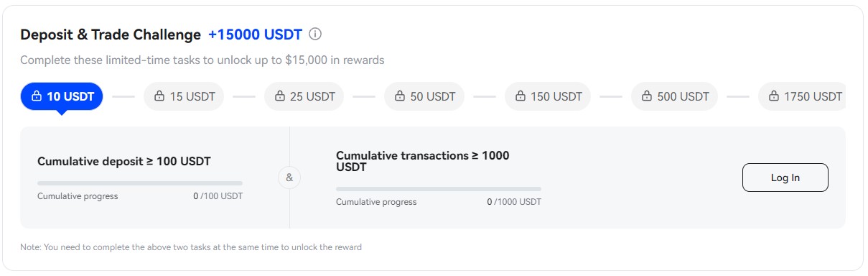Click the lock icon on 15 USDT tier

159,96
